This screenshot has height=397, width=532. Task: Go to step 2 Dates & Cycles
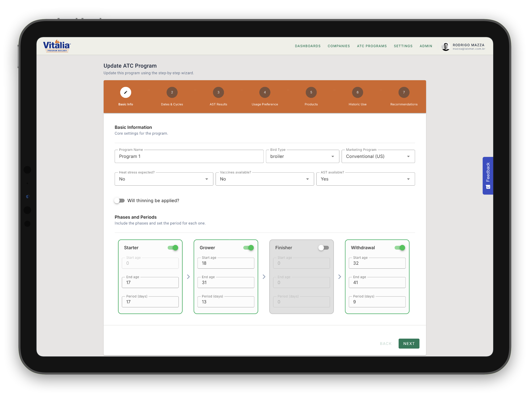click(x=172, y=92)
